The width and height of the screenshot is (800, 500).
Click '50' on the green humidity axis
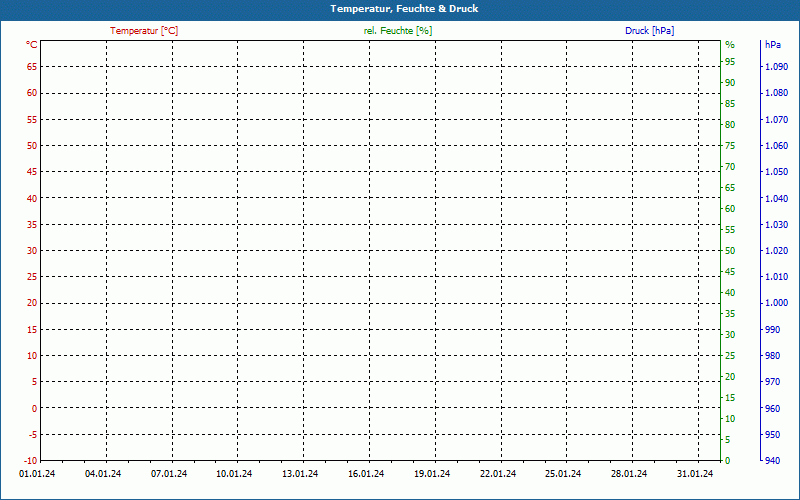pyautogui.click(x=730, y=251)
